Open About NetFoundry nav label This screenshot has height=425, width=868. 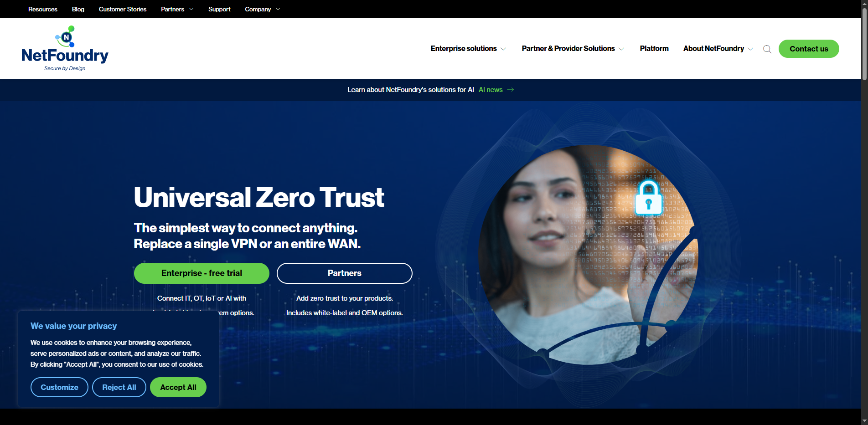713,48
